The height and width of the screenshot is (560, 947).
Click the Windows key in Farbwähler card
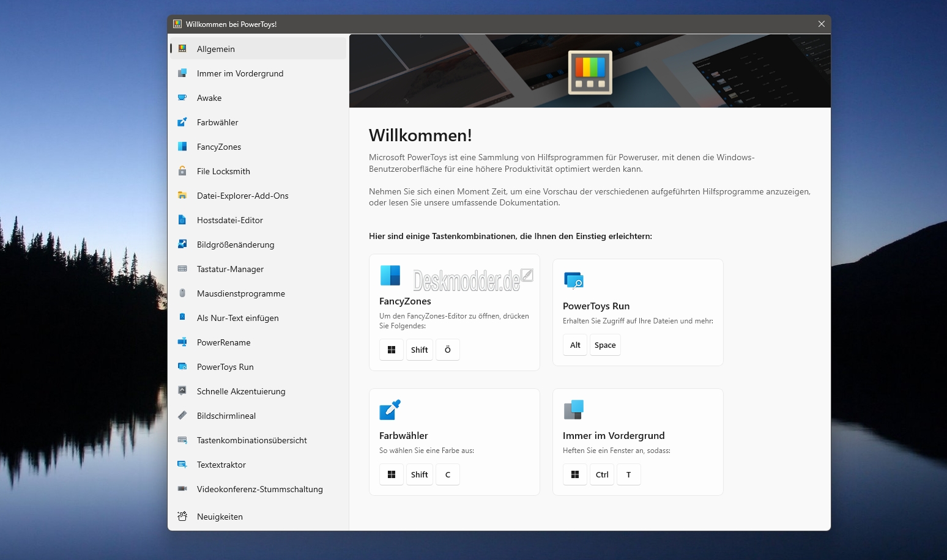[x=392, y=474]
